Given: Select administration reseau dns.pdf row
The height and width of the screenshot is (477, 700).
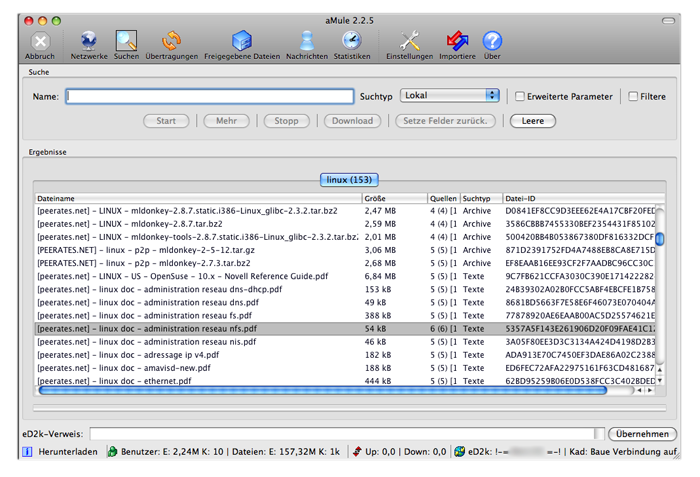Looking at the screenshot, I should 345,302.
